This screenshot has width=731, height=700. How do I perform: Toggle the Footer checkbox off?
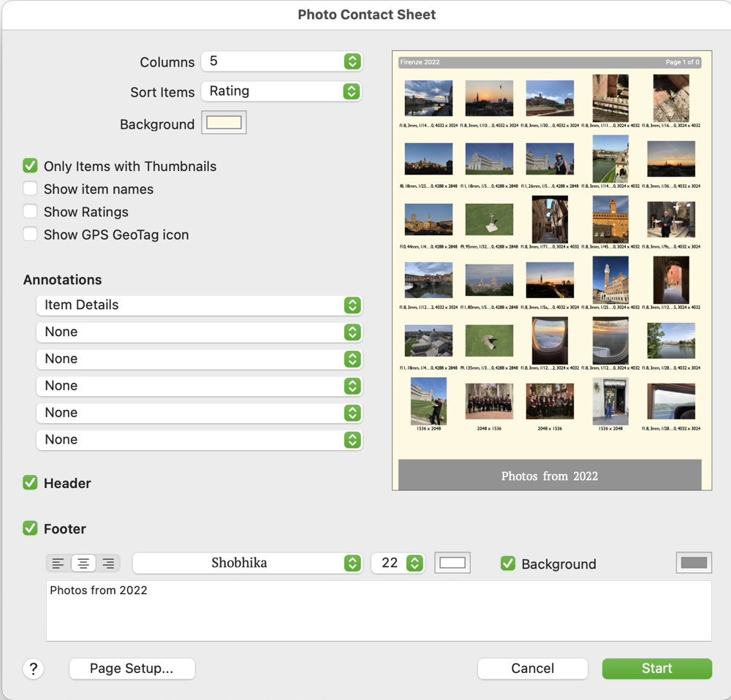30,528
